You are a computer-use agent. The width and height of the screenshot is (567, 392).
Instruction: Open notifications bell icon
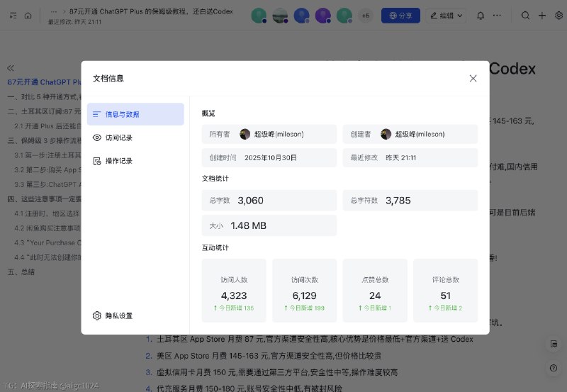click(x=481, y=16)
